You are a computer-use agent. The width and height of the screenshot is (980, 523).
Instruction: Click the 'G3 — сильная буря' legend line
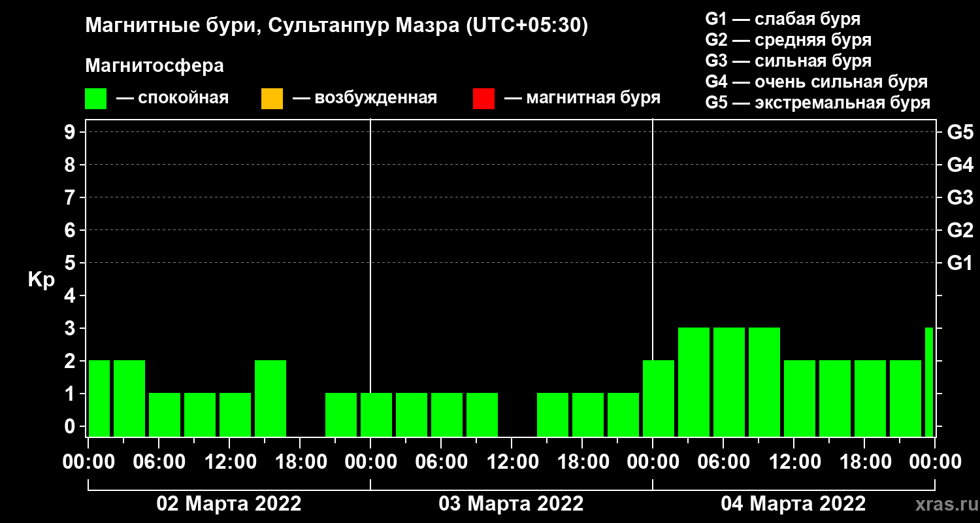pos(789,61)
